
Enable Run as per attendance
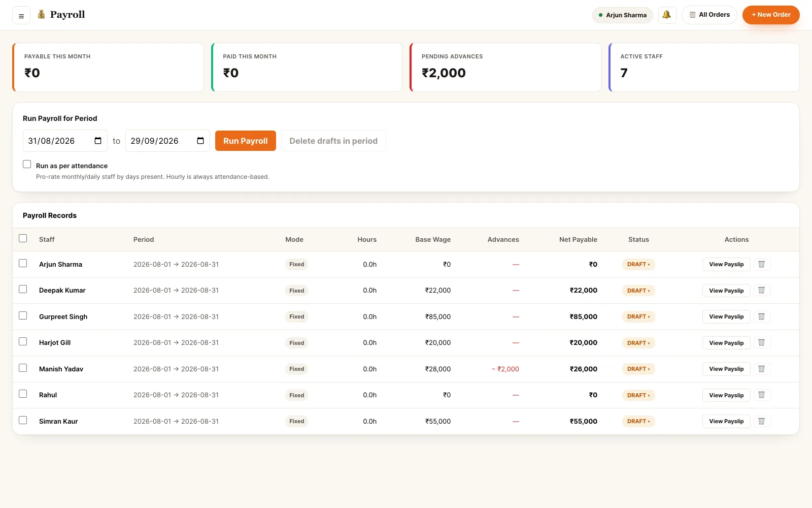[27, 164]
